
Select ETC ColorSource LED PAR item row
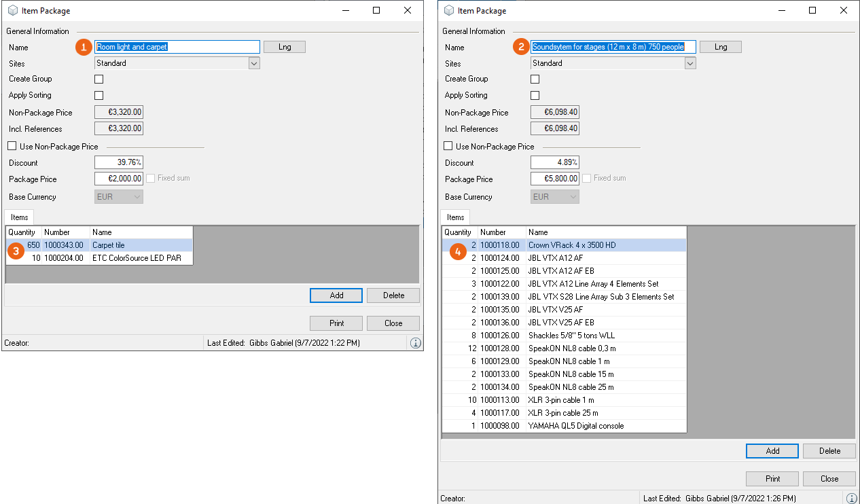click(x=136, y=258)
